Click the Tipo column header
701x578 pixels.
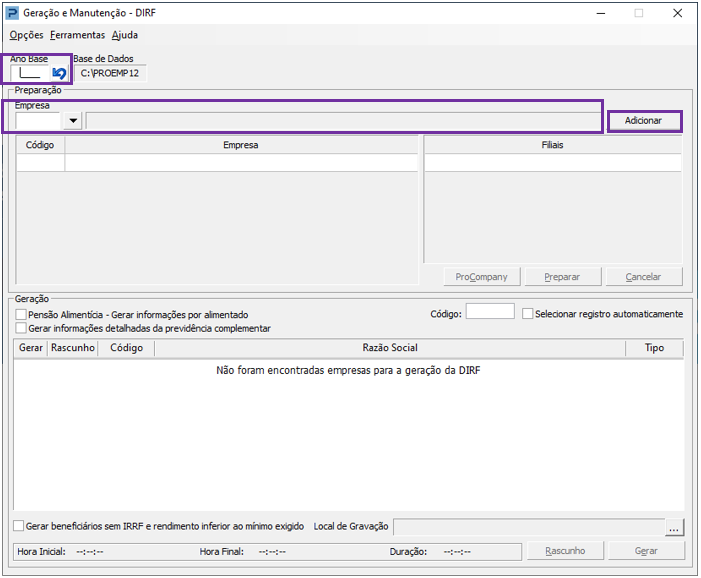654,348
